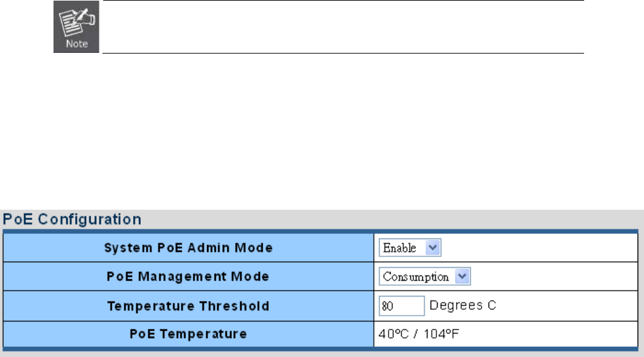The image size is (644, 357).
Task: Click the PoE Temperature row label
Action: 189,333
